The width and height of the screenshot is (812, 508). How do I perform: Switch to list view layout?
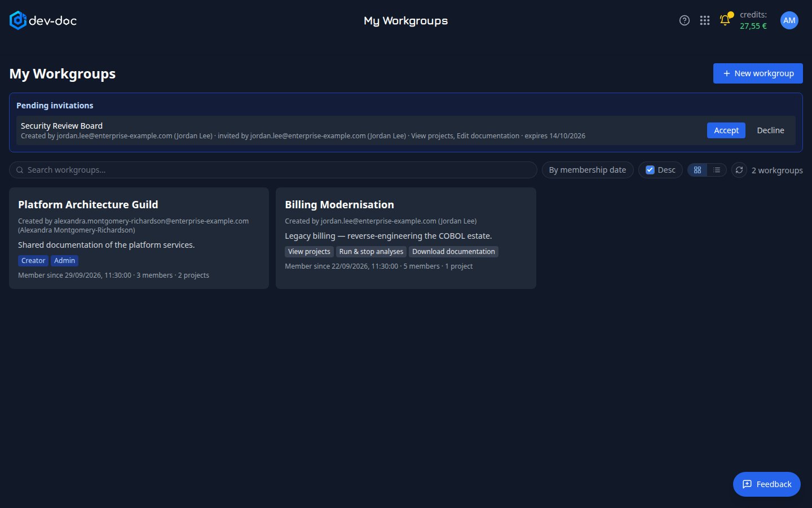pyautogui.click(x=717, y=170)
